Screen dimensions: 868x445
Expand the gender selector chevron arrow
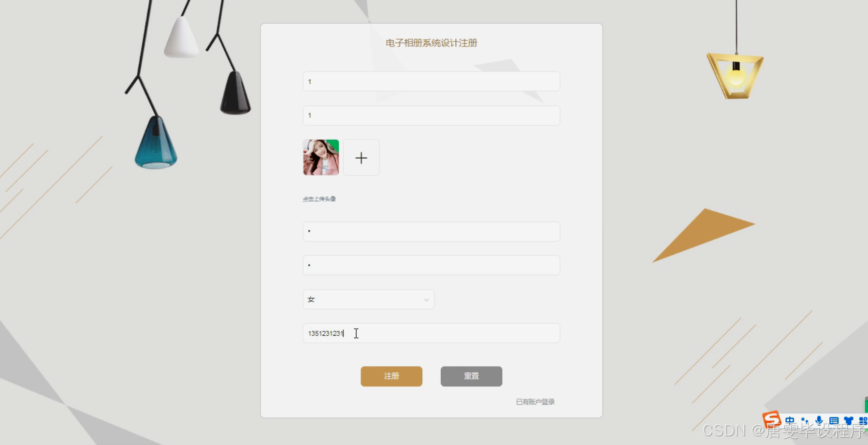click(x=426, y=300)
